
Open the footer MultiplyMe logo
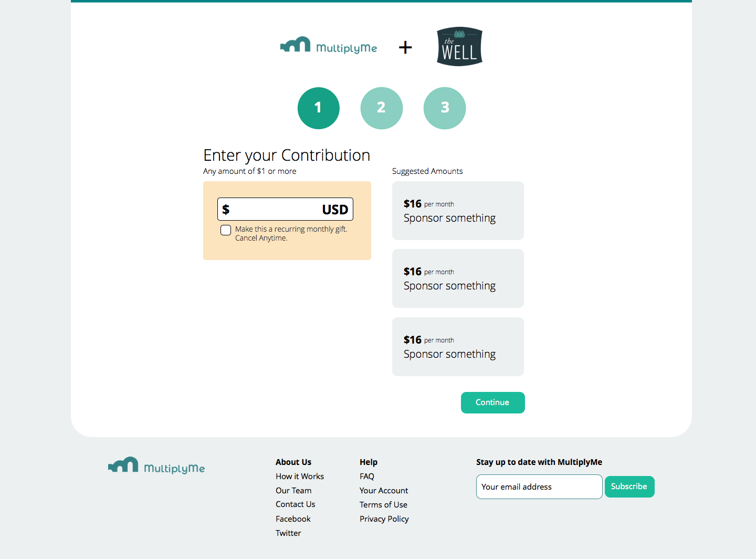[156, 466]
